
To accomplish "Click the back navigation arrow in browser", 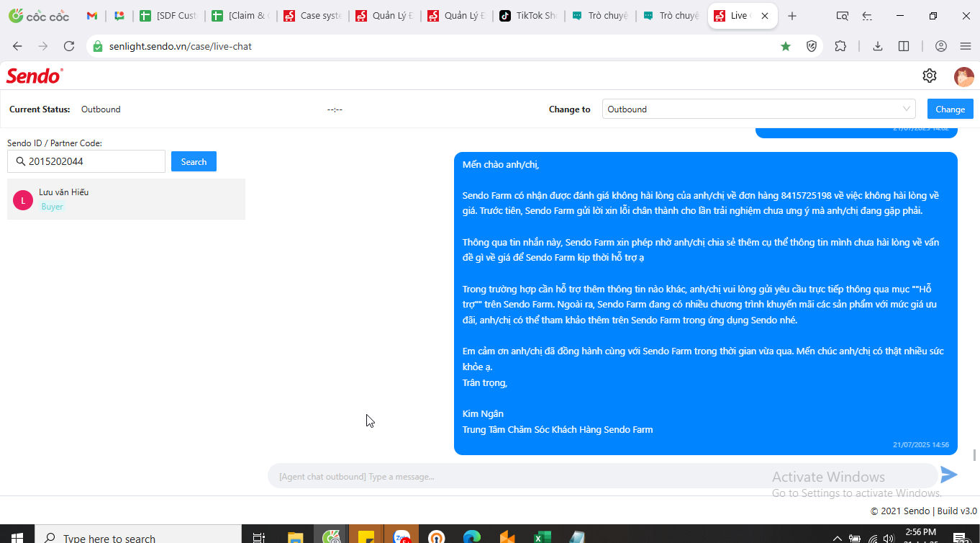I will pyautogui.click(x=17, y=46).
